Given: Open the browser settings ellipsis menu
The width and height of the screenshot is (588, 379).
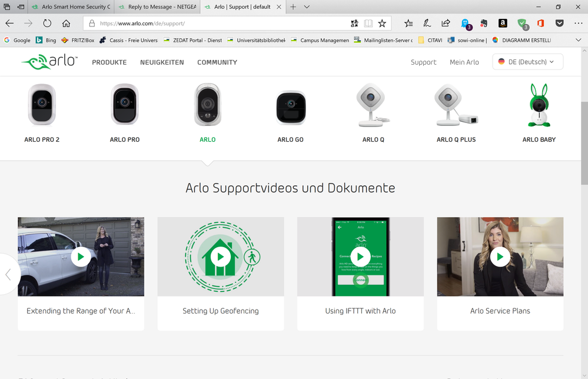Looking at the screenshot, I should [578, 23].
